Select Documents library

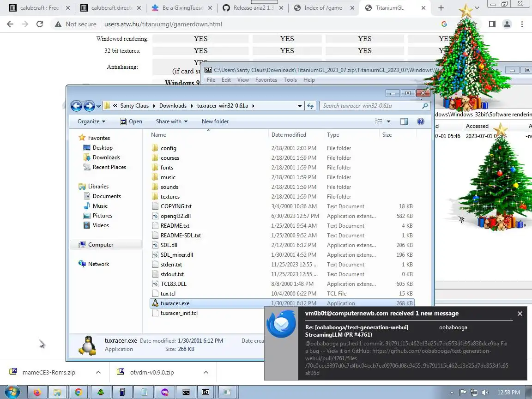click(x=102, y=196)
